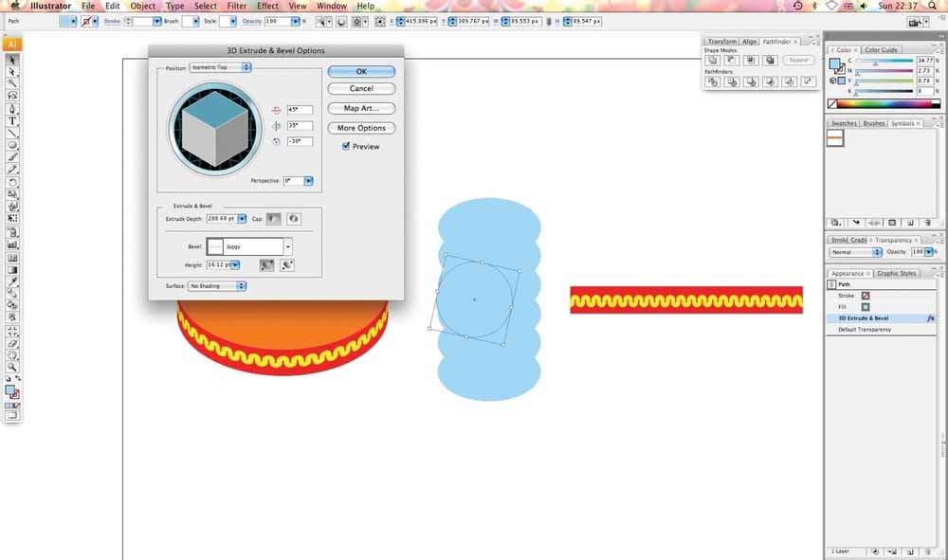Select the Rotate tool
Viewport: 948px width, 560px height.
pyautogui.click(x=12, y=183)
